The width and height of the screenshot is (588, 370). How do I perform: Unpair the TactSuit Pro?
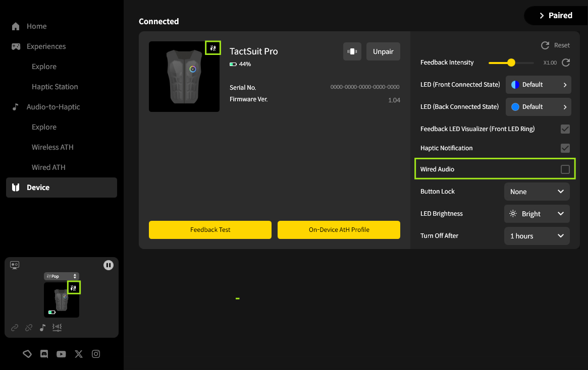click(x=383, y=52)
